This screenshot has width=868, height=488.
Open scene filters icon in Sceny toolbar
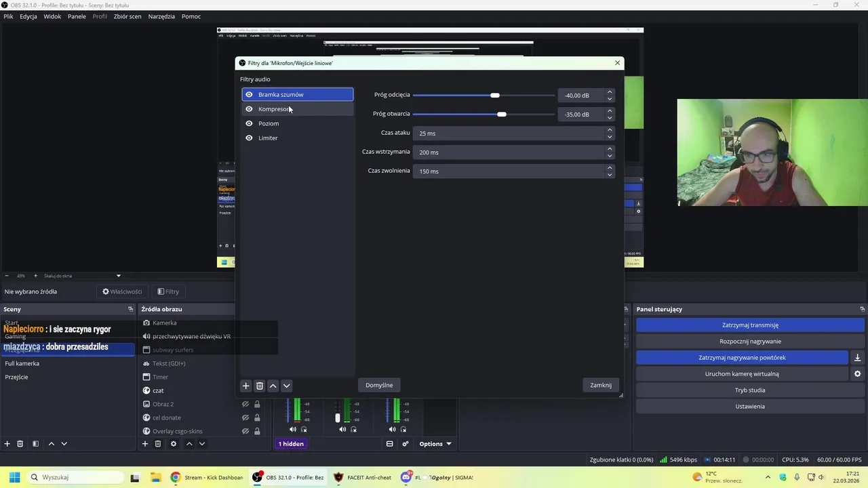pos(36,444)
